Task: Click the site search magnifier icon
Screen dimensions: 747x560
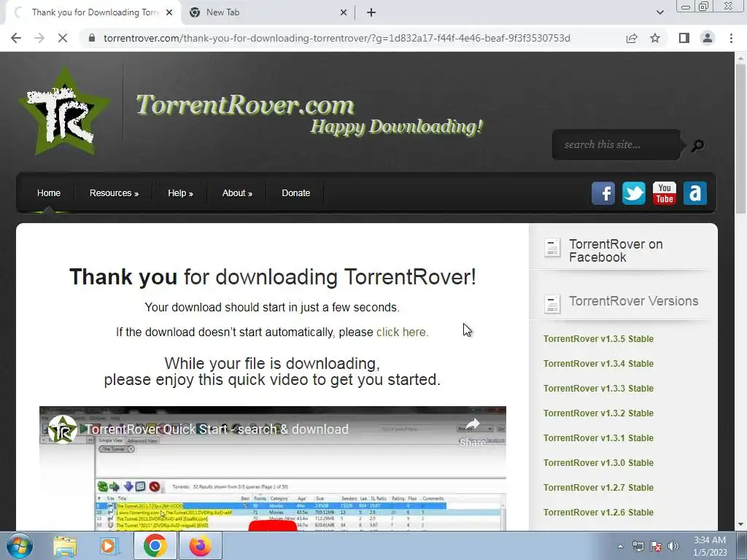Action: (697, 145)
